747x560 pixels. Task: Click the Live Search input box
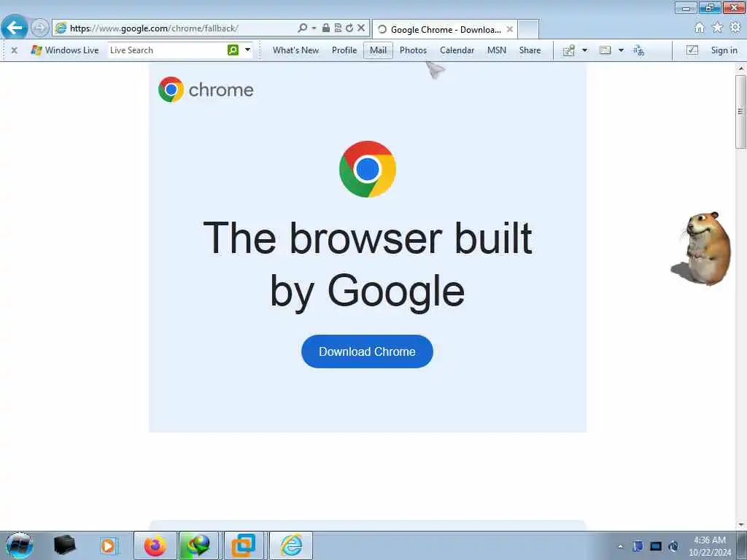(167, 50)
